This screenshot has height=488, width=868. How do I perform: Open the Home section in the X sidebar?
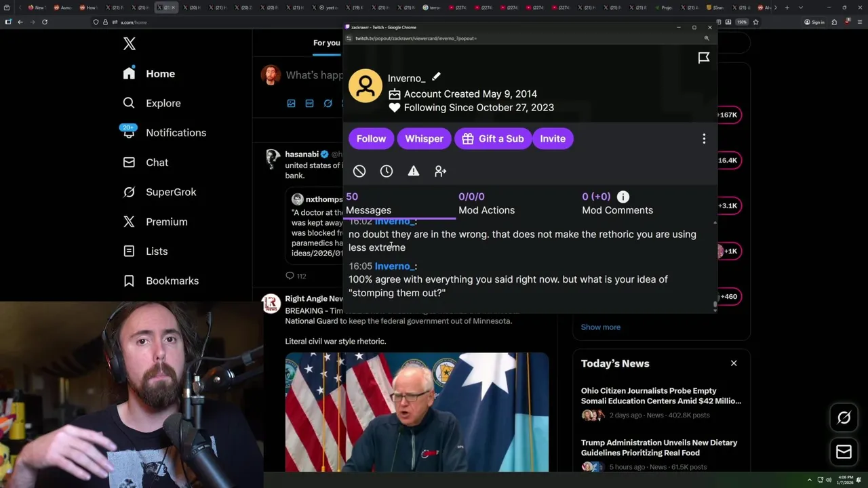[149, 74]
